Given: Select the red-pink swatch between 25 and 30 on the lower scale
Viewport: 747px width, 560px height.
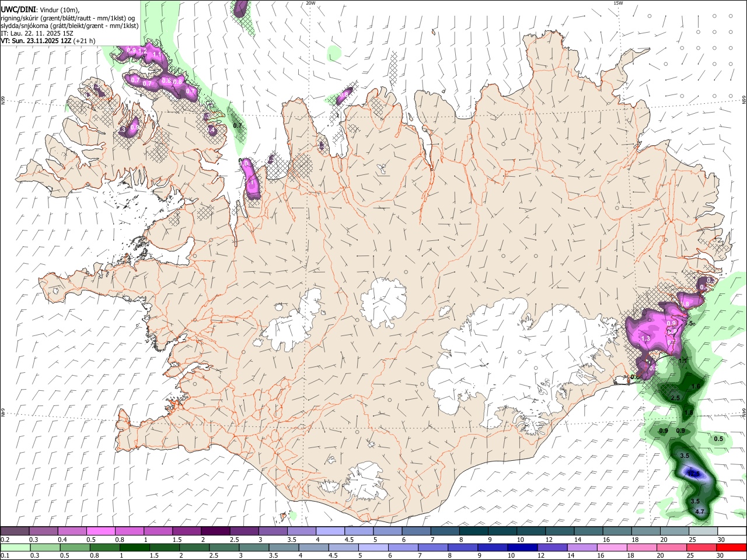Looking at the screenshot, I should pyautogui.click(x=702, y=548).
